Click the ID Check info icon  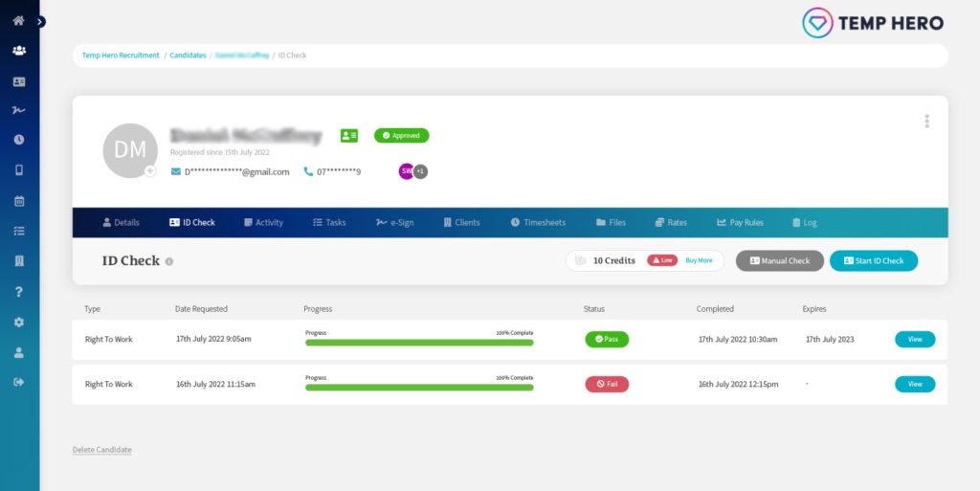tap(168, 261)
